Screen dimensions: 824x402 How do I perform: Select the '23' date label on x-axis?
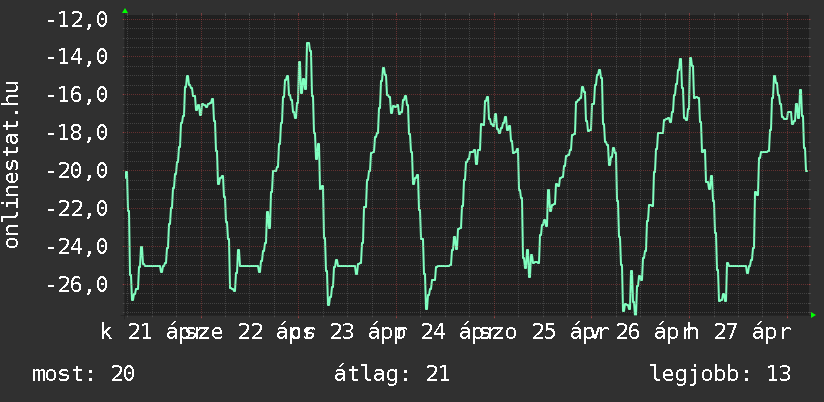342,331
